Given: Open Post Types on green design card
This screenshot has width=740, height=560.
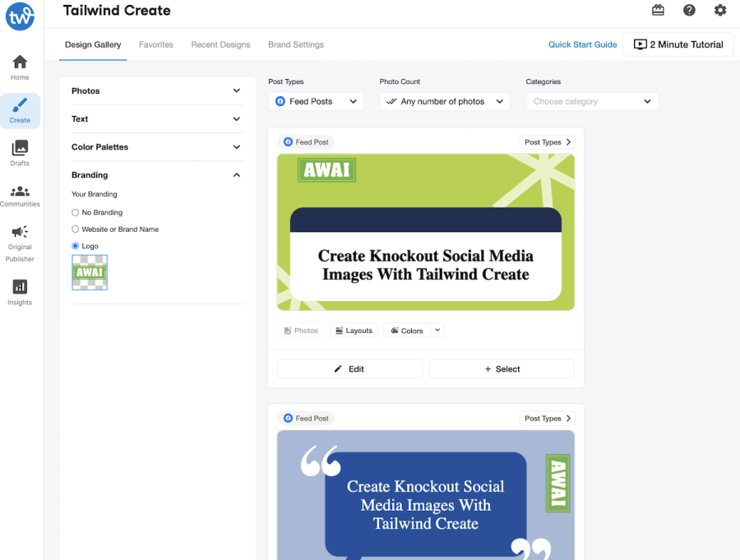Looking at the screenshot, I should 547,142.
